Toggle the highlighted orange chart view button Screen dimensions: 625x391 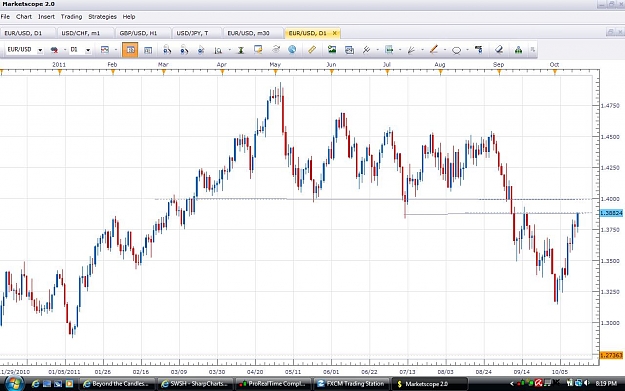coord(130,50)
